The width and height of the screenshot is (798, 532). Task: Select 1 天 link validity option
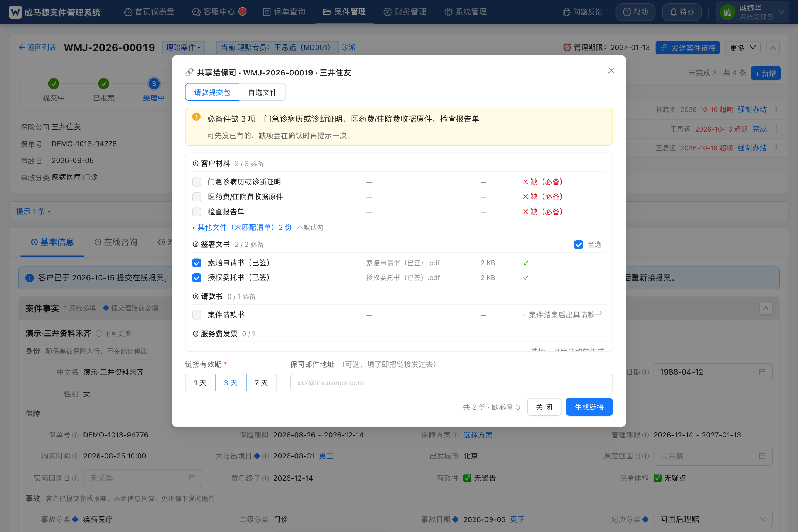pos(200,382)
